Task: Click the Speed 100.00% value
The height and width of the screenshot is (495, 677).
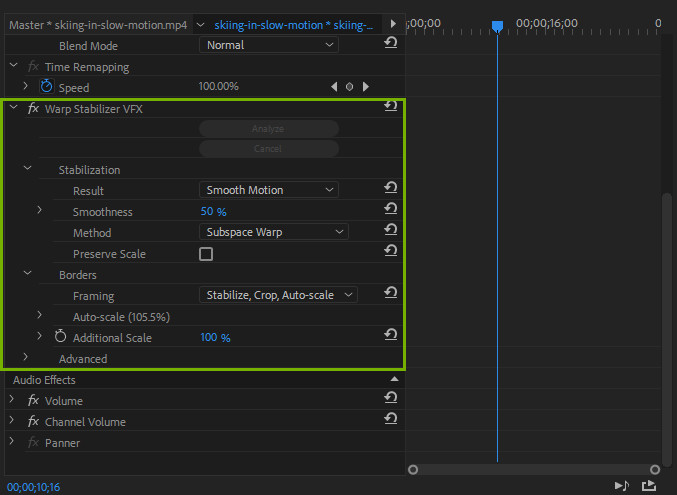Action: tap(218, 86)
